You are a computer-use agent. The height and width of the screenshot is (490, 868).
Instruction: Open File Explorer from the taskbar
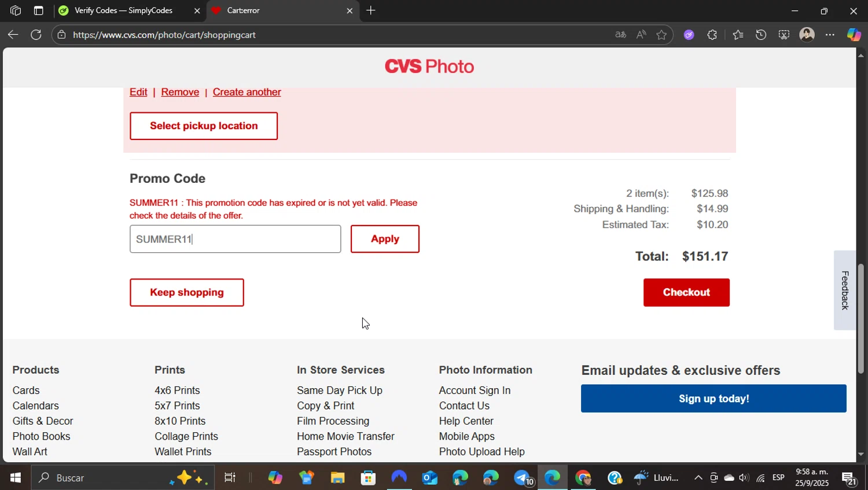coord(337,478)
